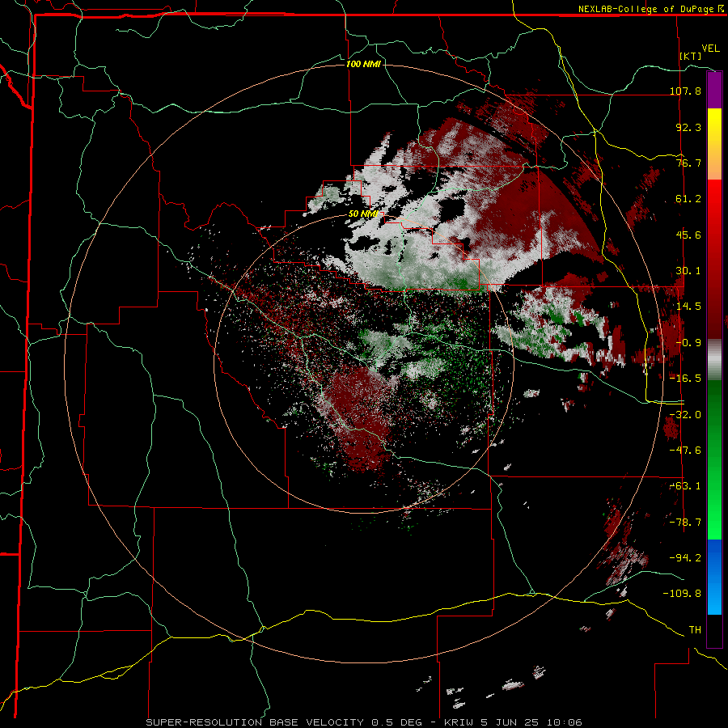The height and width of the screenshot is (728, 728).
Task: Click the VEL legend heading
Action: pyautogui.click(x=710, y=49)
